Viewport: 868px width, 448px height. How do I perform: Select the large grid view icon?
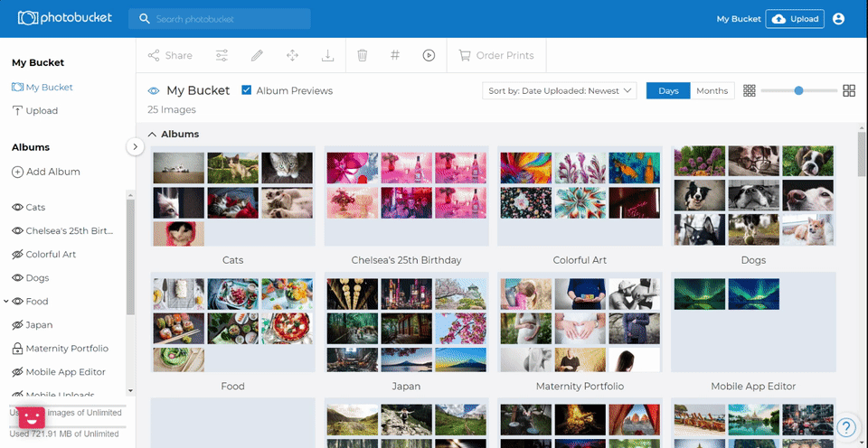point(849,90)
